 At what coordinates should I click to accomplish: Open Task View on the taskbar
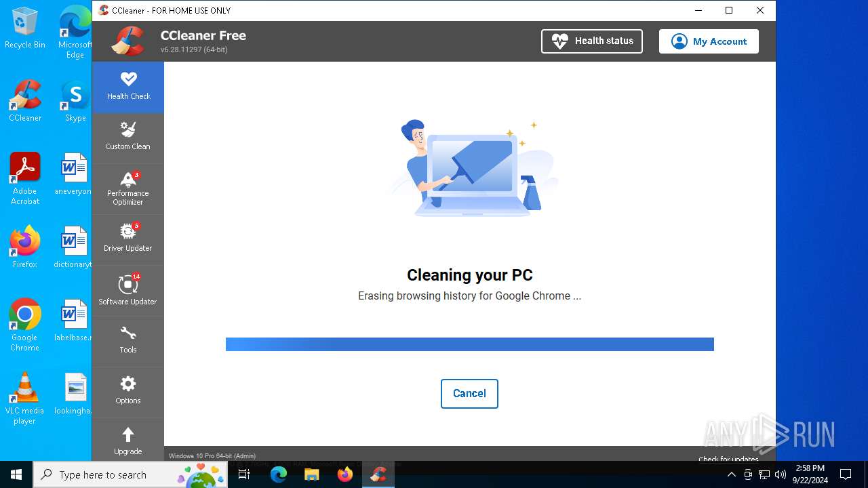click(244, 474)
